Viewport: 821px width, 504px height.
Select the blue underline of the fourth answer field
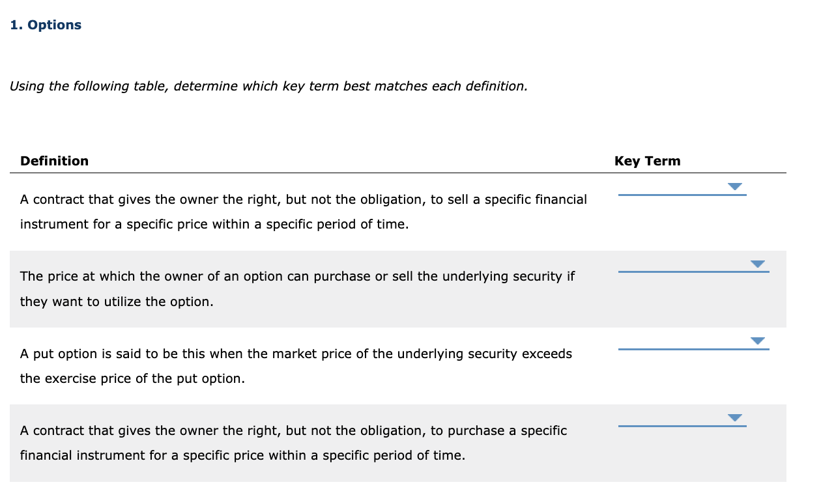click(x=682, y=427)
